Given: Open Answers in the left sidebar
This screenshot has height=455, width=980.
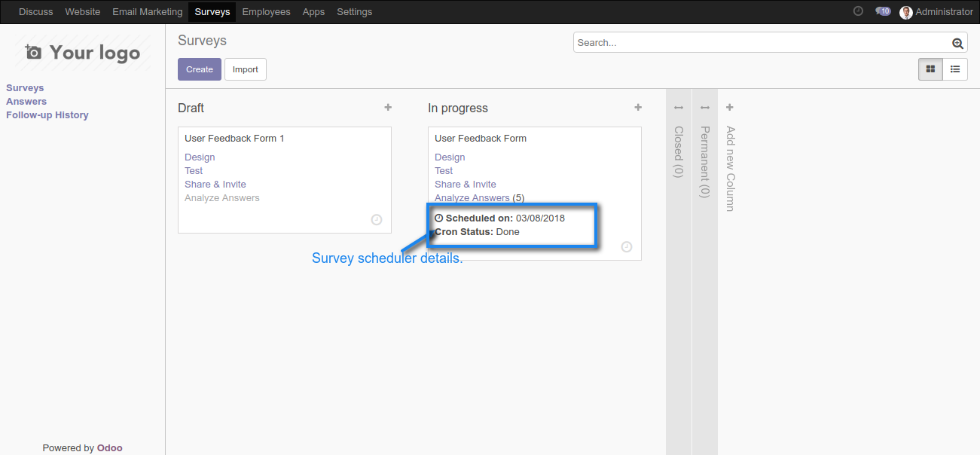Looking at the screenshot, I should coord(26,102).
